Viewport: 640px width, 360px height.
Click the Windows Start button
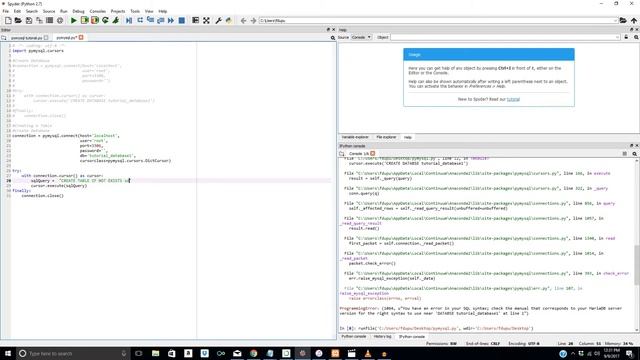point(7,353)
